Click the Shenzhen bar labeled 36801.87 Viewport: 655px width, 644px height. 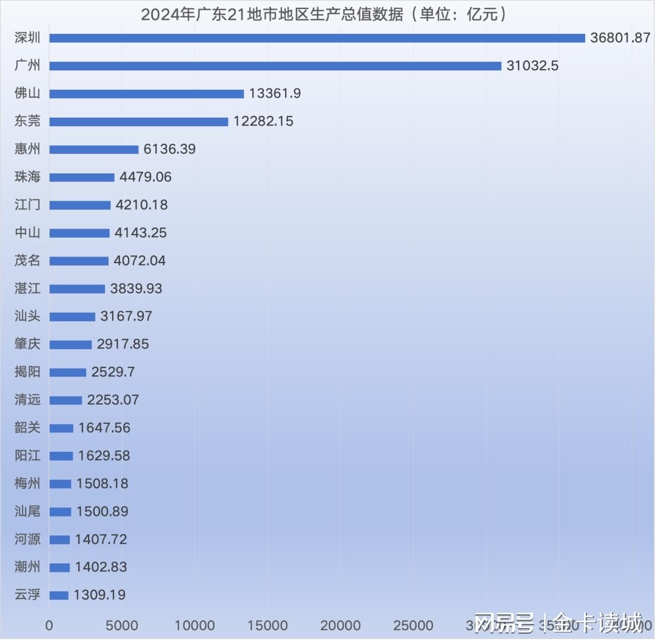coord(317,38)
